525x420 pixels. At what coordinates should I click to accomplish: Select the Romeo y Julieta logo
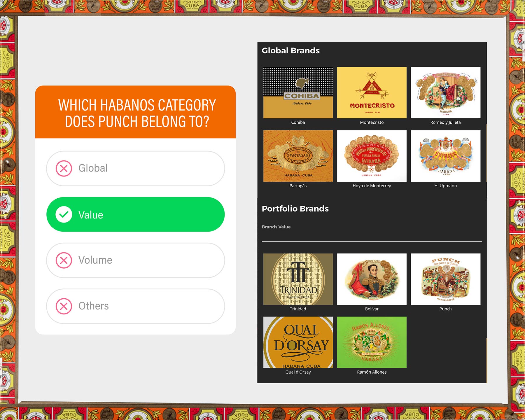(445, 93)
